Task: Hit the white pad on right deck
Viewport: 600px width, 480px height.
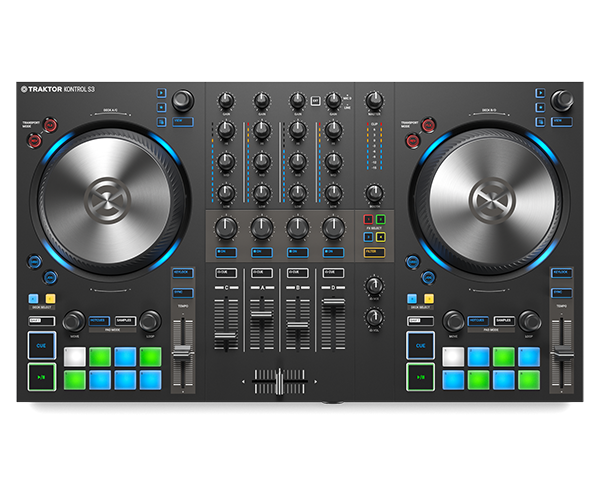Action: (x=453, y=357)
